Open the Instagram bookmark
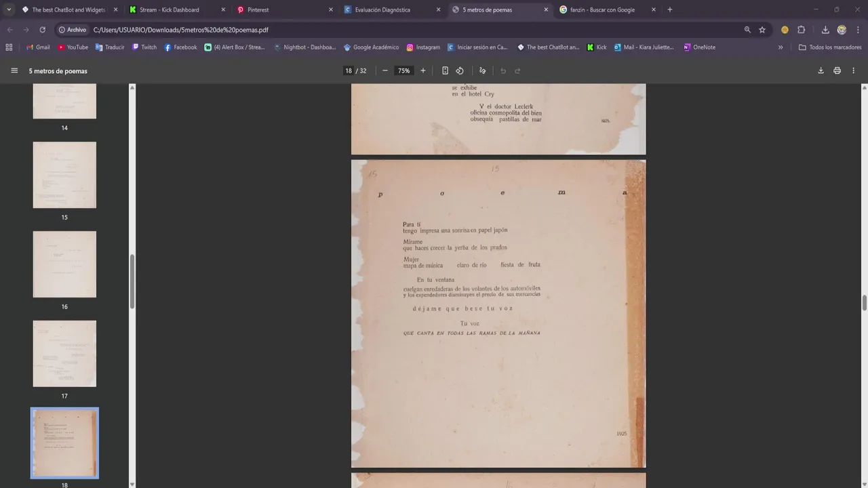The width and height of the screenshot is (868, 488). 423,47
